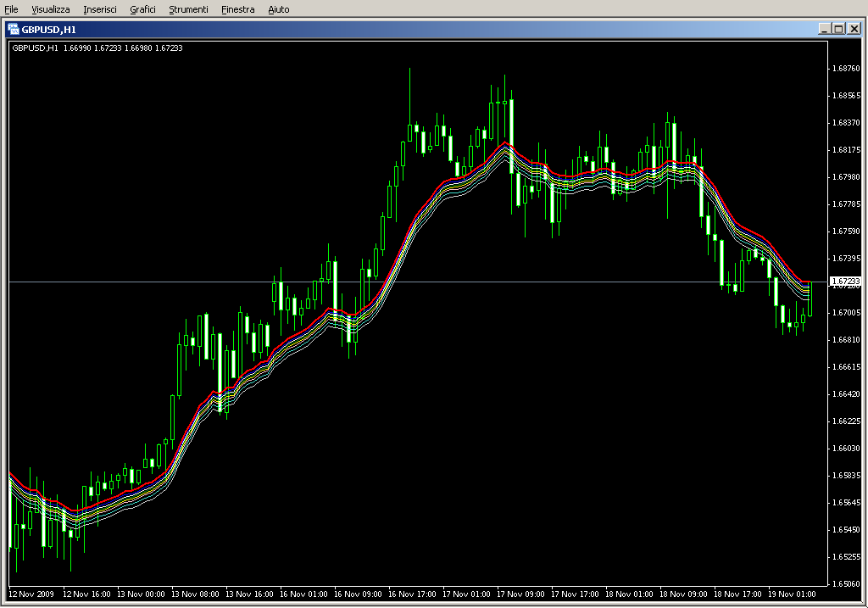868x608 pixels.
Task: Click the 16 Nov 09:00 time label
Action: pyautogui.click(x=358, y=594)
